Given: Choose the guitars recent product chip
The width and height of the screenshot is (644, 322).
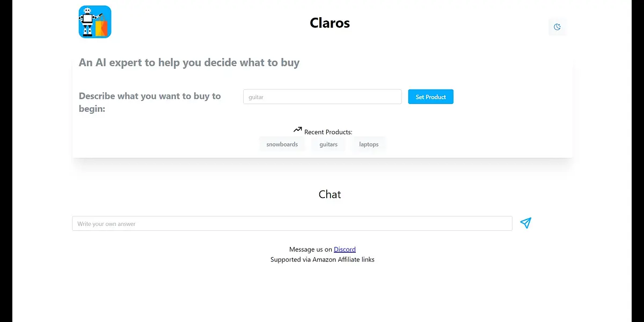Looking at the screenshot, I should tap(328, 144).
